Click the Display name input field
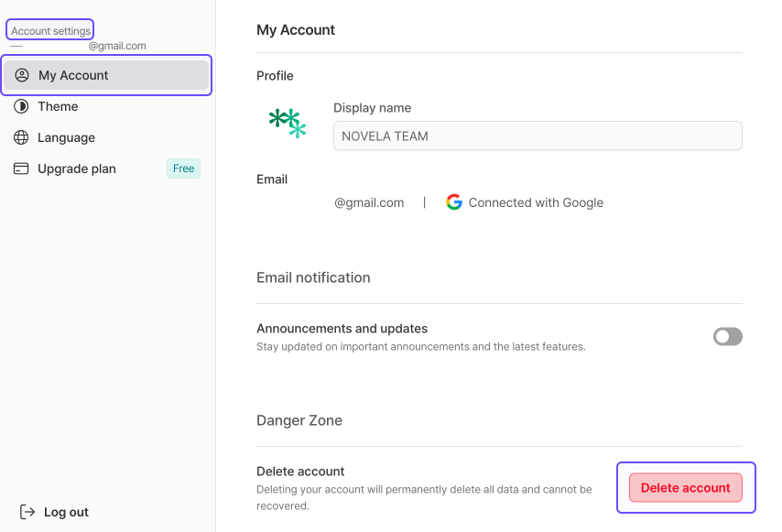 pyautogui.click(x=538, y=136)
